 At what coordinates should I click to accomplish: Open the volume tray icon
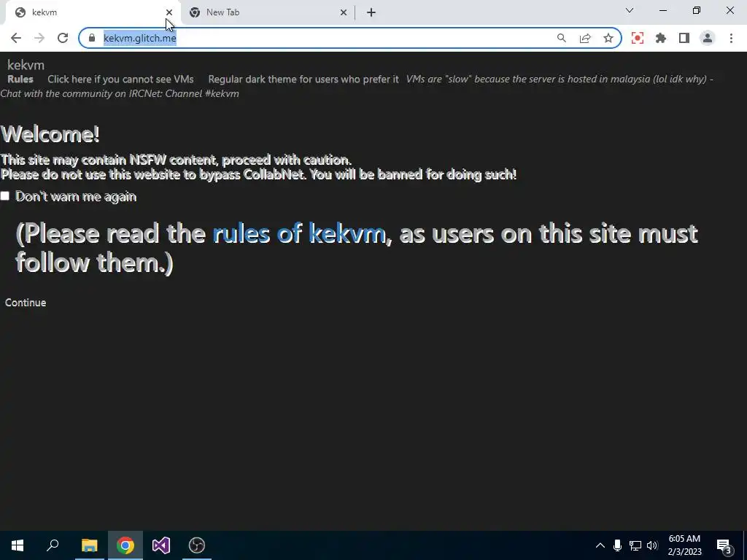(652, 545)
